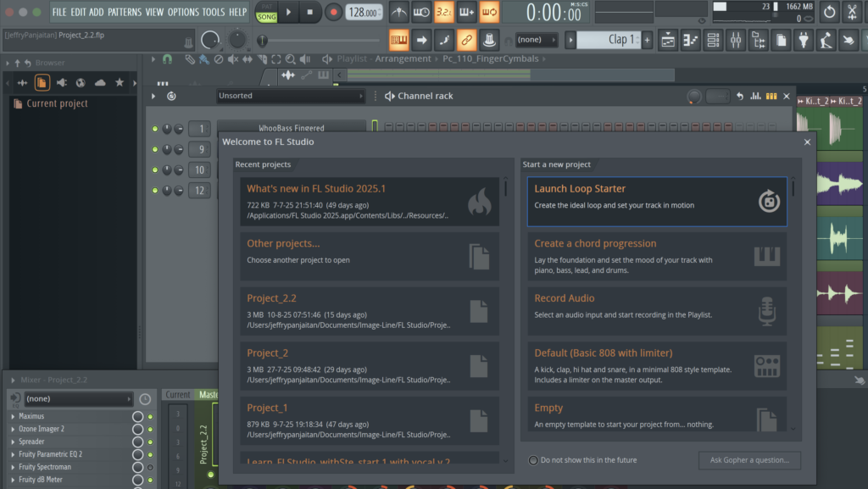Enable the Fruity Spectroman effect slot
868x489 pixels.
coord(151,467)
